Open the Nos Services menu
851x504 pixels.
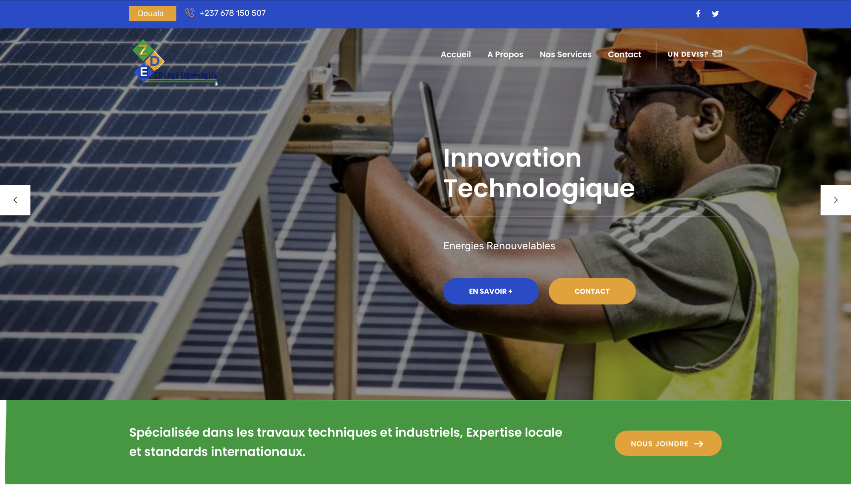click(565, 54)
